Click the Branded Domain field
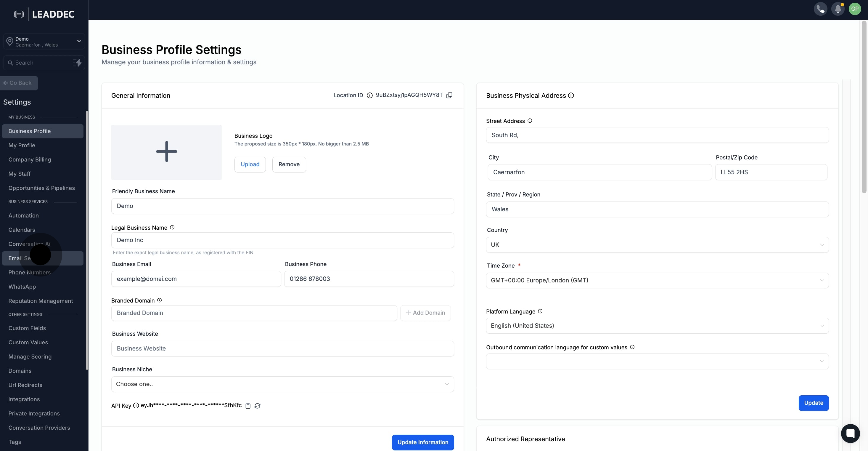The height and width of the screenshot is (451, 868). (x=254, y=313)
